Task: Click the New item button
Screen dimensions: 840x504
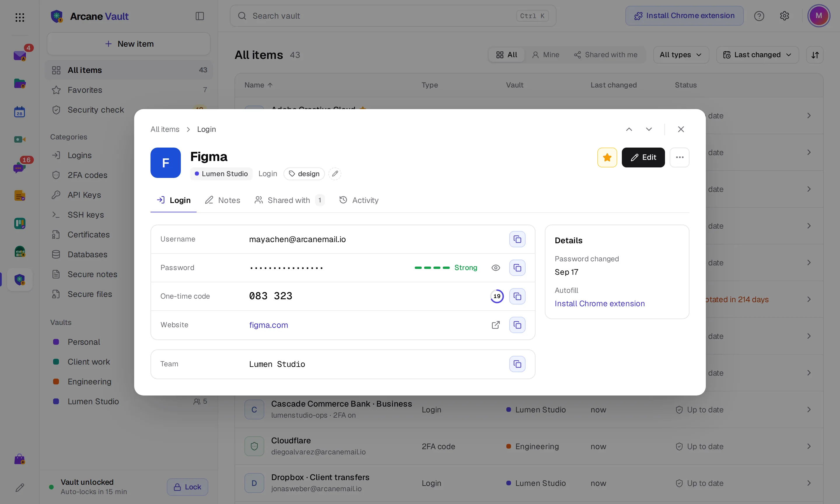Action: click(129, 44)
